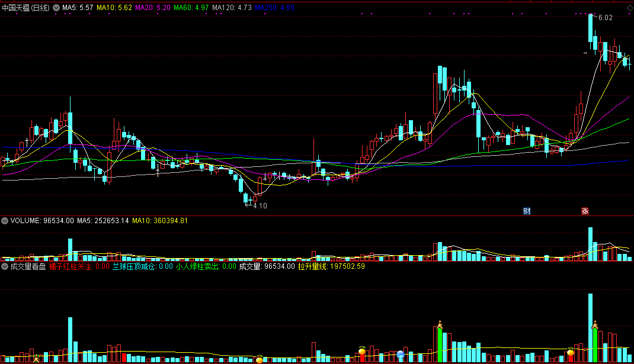The height and width of the screenshot is (364, 634).
Task: Click the blue ball 压顶减仓 marker
Action: pos(401,355)
